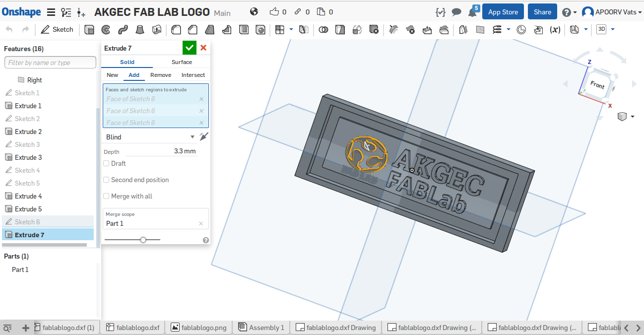Image resolution: width=644 pixels, height=335 pixels.
Task: Select the Delete face tool
Action: tap(410, 30)
